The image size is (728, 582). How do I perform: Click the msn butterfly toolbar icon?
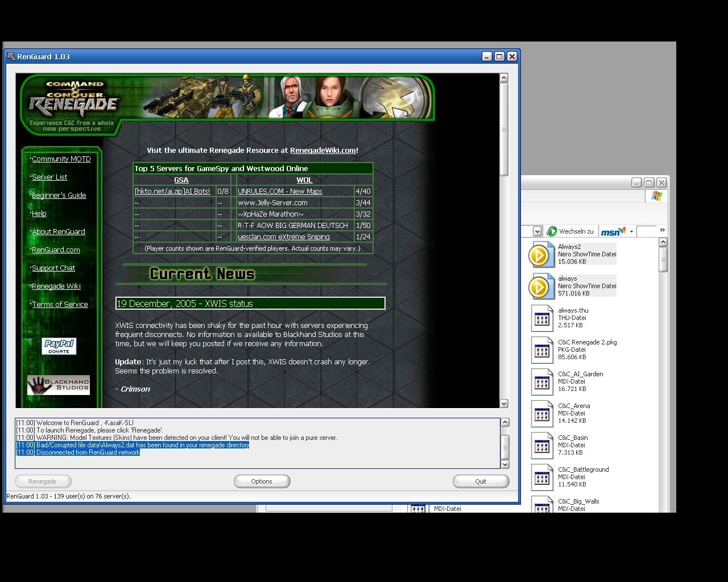(x=613, y=231)
